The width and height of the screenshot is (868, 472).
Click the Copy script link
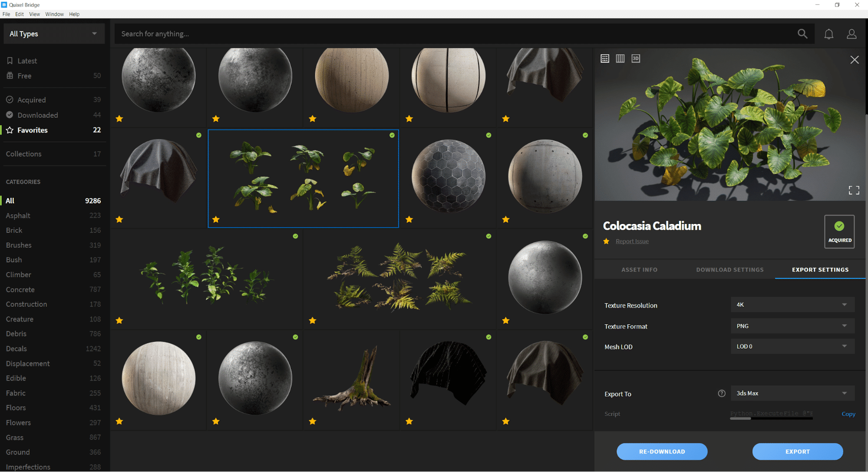[848, 414]
